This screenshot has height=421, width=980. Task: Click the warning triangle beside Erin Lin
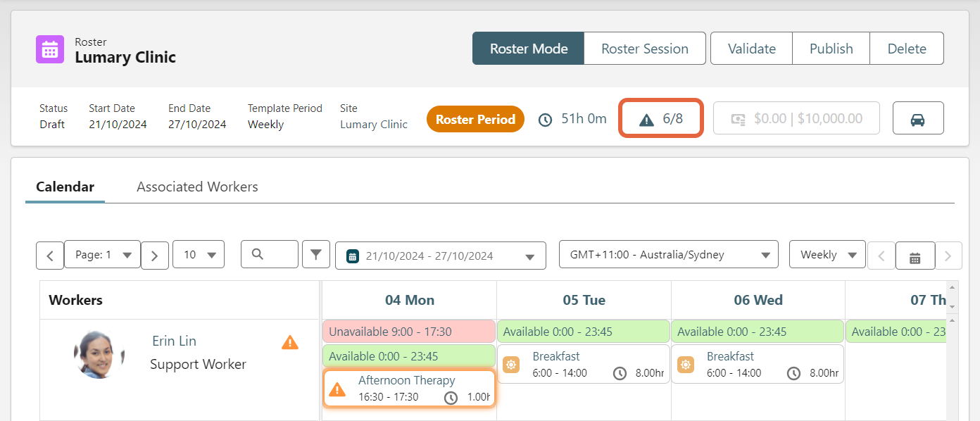point(290,342)
